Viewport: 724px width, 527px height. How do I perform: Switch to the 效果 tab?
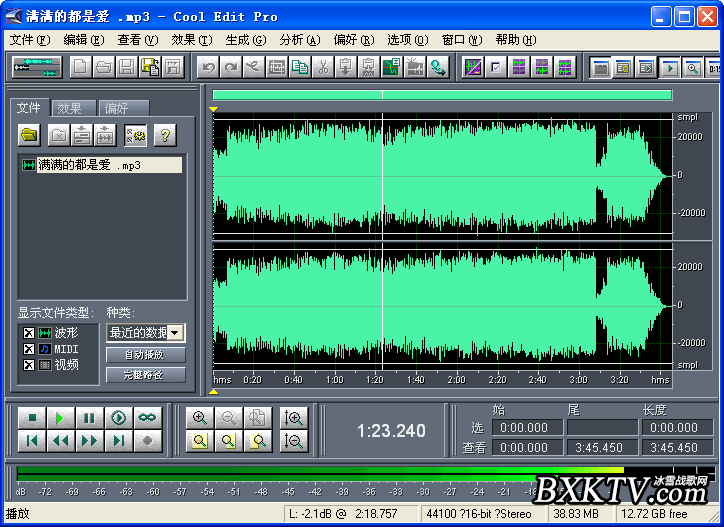tap(73, 108)
